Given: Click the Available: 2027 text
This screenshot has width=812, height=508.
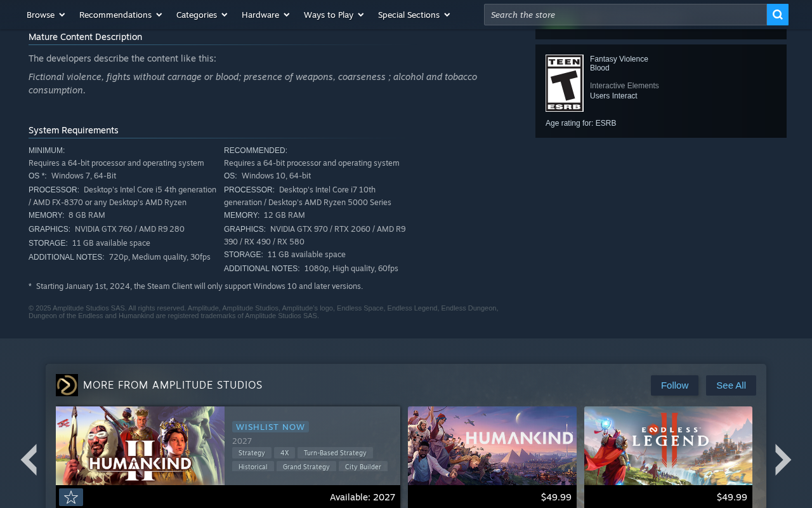Looking at the screenshot, I should click(x=362, y=497).
